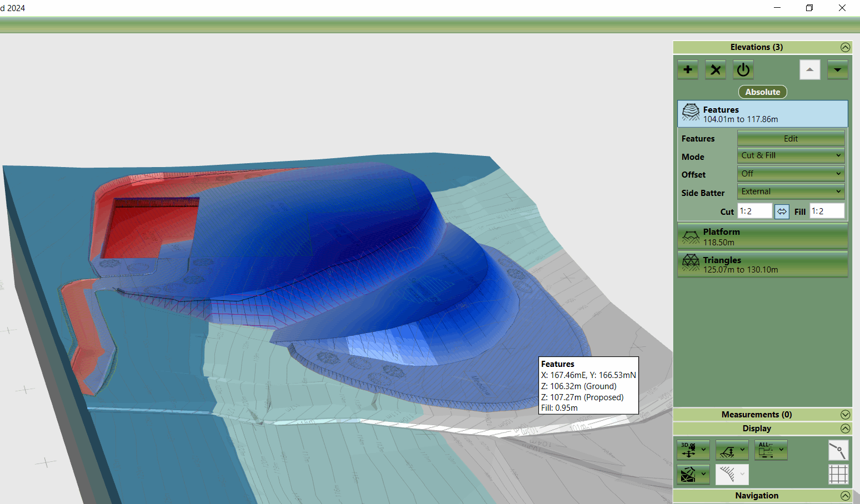This screenshot has height=504, width=860.
Task: Toggle the grid display icon
Action: coord(838,475)
